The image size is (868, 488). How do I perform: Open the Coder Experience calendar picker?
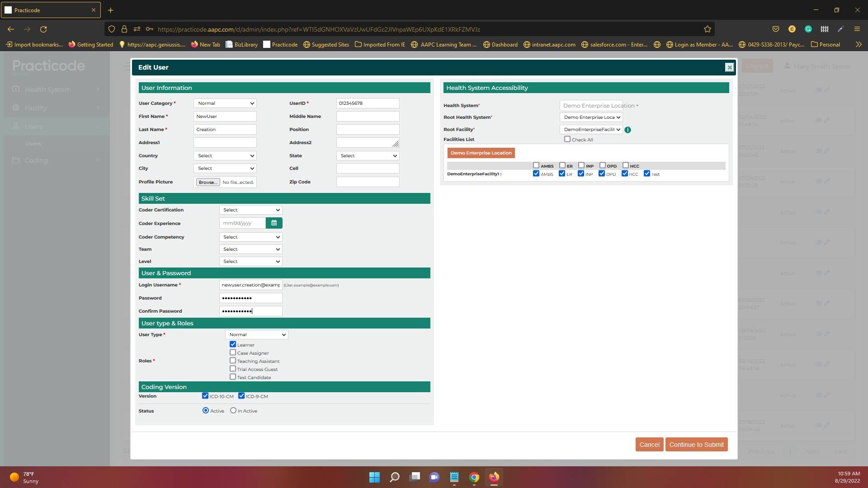point(274,223)
